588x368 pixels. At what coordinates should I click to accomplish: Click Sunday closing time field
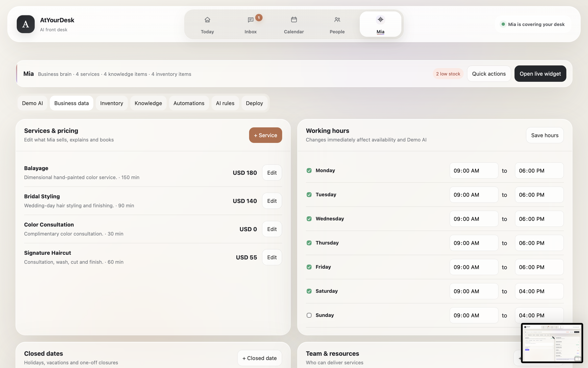click(x=539, y=315)
